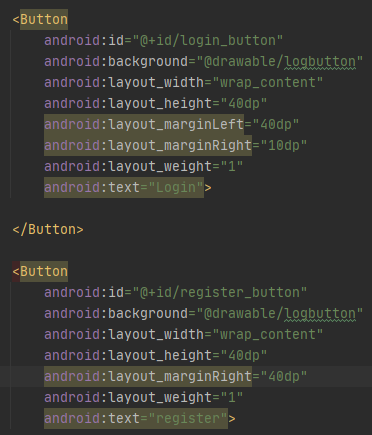Click the layout_marginRight="10dp" attribute
This screenshot has width=372, height=435.
tap(176, 146)
